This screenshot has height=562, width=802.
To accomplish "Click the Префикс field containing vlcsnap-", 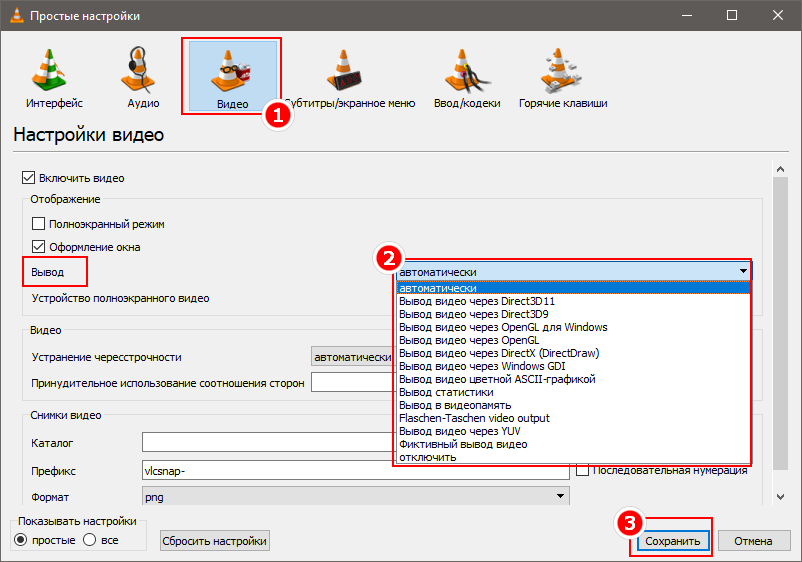I will (355, 470).
